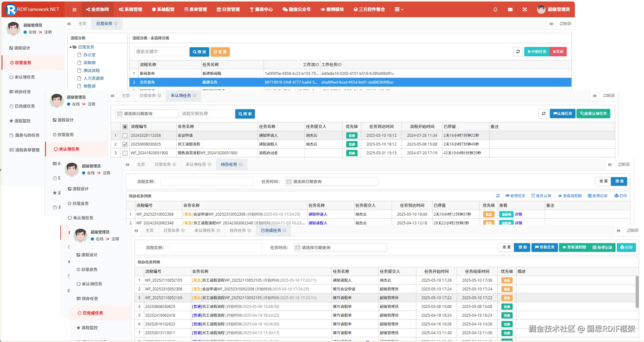Click the 搜索关键字 search input field
The width and height of the screenshot is (644, 342).
pos(161,52)
